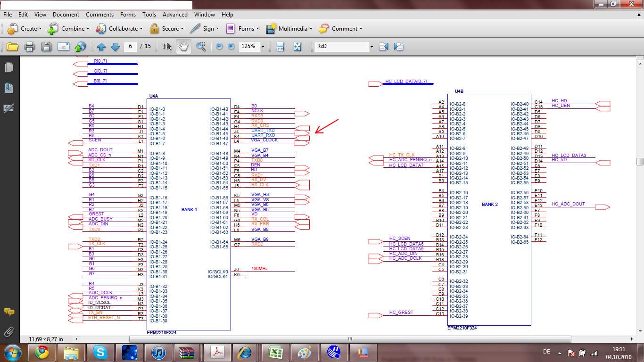Click the page number field showing 6

[130, 46]
